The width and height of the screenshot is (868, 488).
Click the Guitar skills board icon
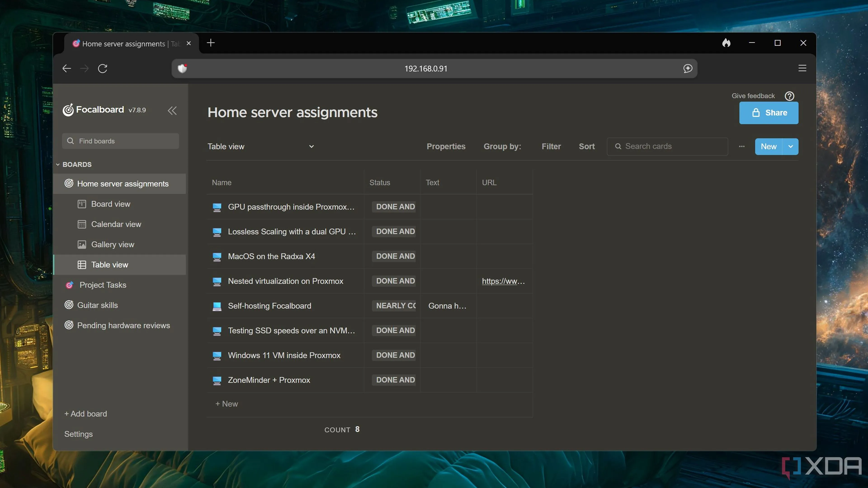point(69,305)
